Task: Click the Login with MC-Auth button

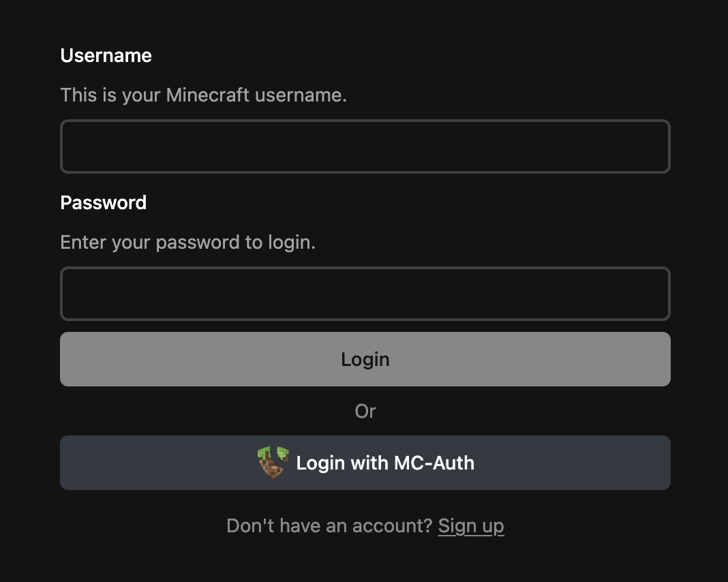Action: point(365,463)
